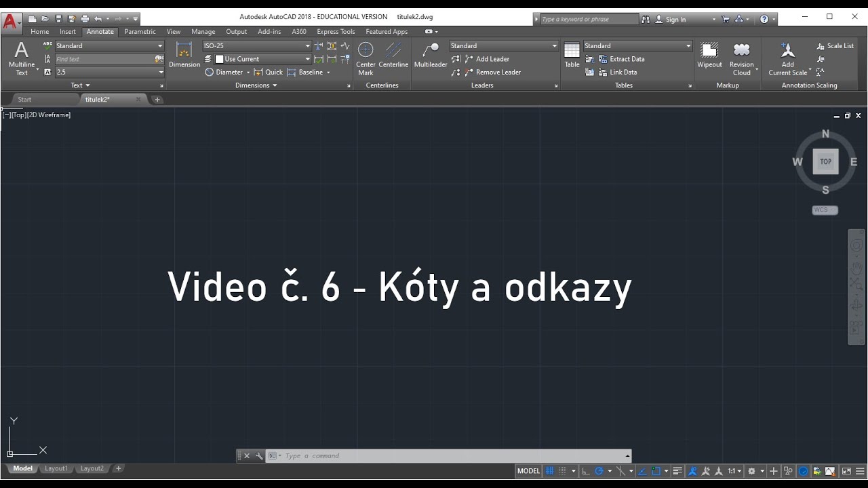Click the Workspace Switching gear icon

click(751, 471)
